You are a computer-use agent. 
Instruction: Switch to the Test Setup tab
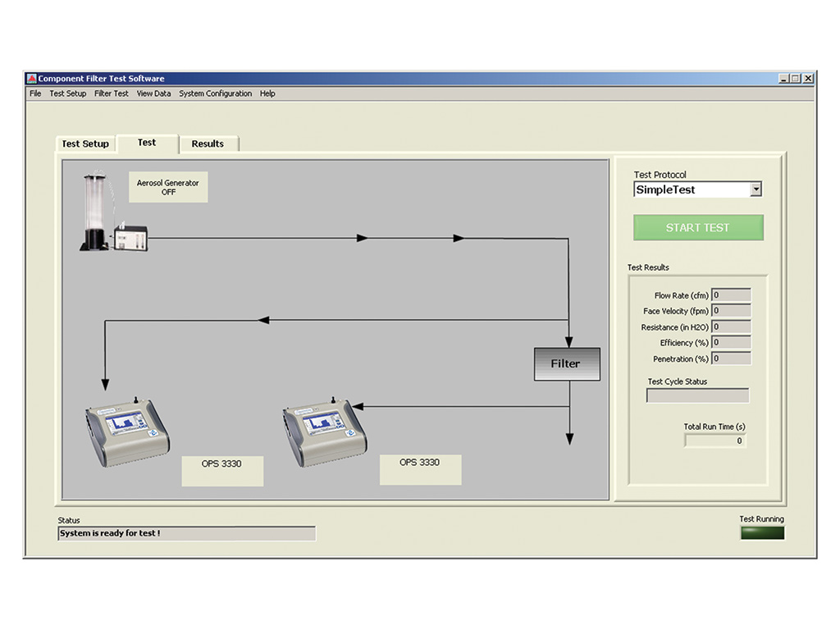point(85,144)
